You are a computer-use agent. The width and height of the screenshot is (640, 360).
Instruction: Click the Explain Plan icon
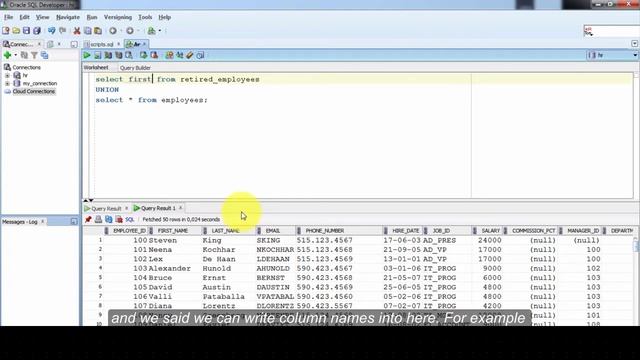pyautogui.click(x=108, y=55)
